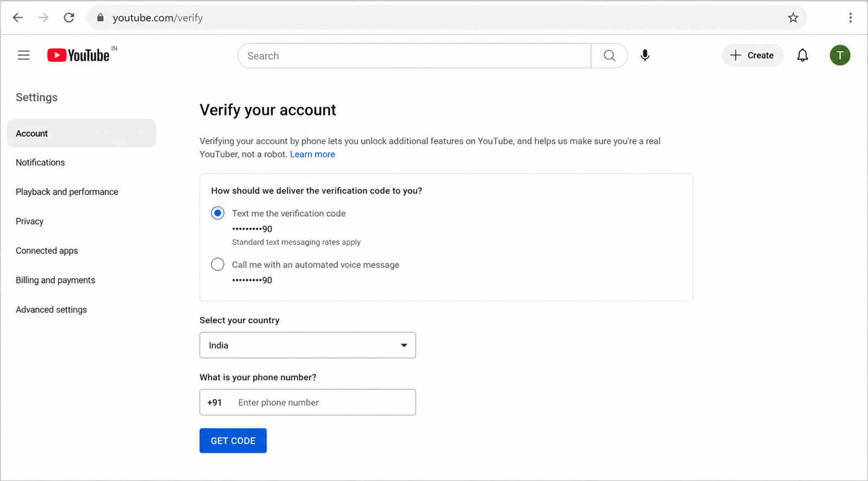Screen dimensions: 868x481
Task: Open Chrome's three-dot menu
Action: 850,18
